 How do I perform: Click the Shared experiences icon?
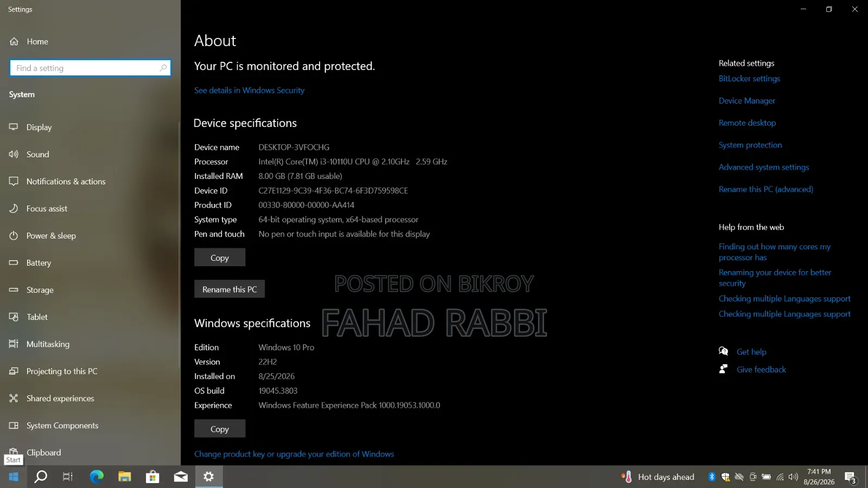coord(14,398)
